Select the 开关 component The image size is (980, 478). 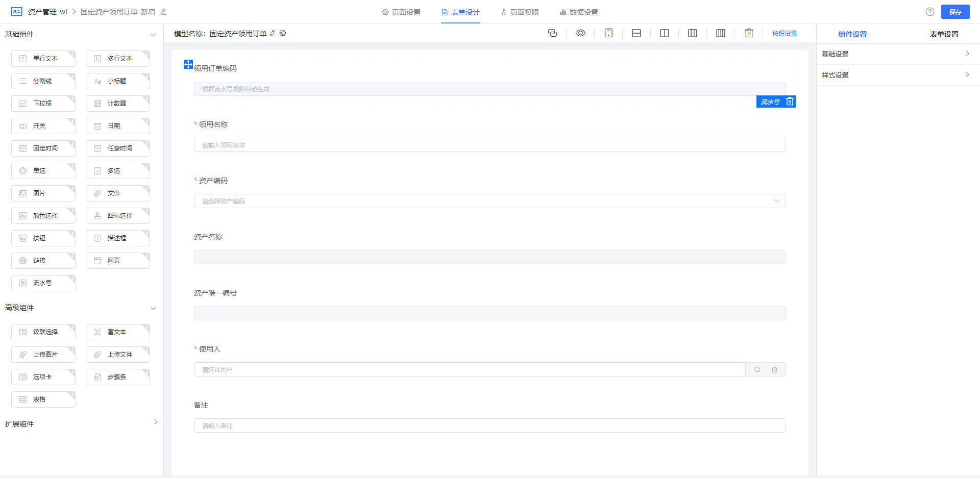43,126
